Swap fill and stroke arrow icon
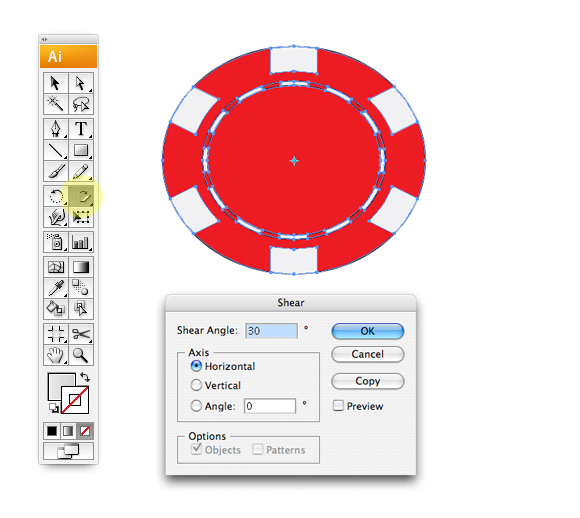Image resolution: width=580 pixels, height=518 pixels. (x=85, y=377)
